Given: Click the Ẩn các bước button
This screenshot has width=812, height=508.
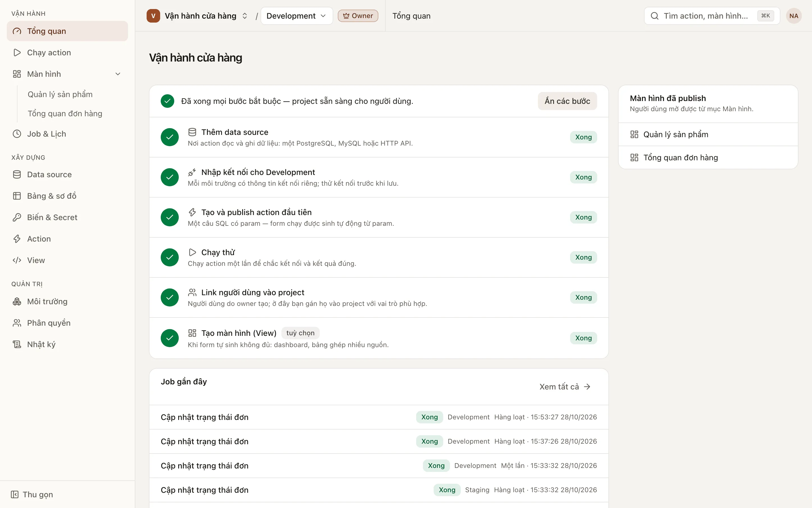Looking at the screenshot, I should pyautogui.click(x=567, y=101).
